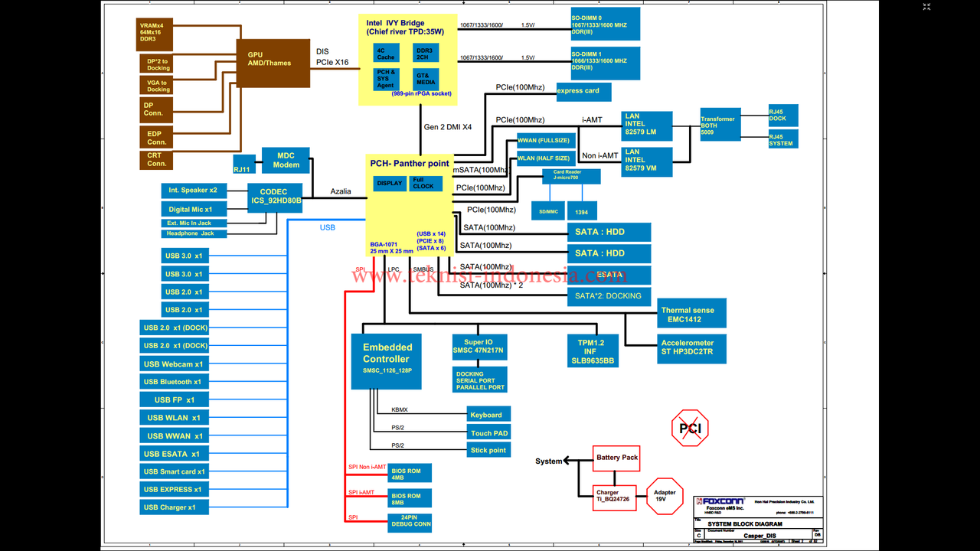This screenshot has width=980, height=551.
Task: Select the '4C Cache' box
Action: click(x=386, y=53)
